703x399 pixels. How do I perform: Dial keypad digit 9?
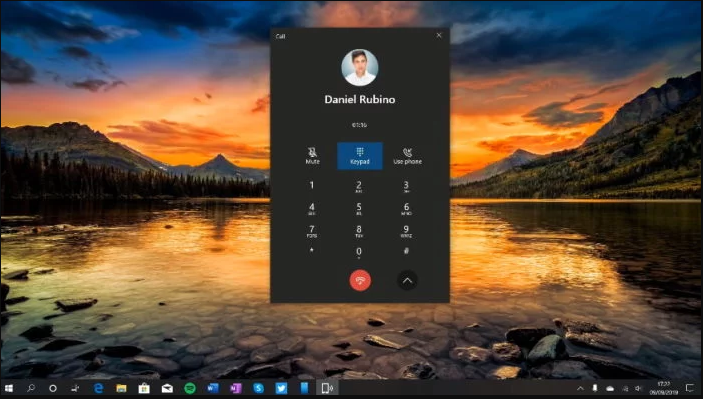click(406, 231)
